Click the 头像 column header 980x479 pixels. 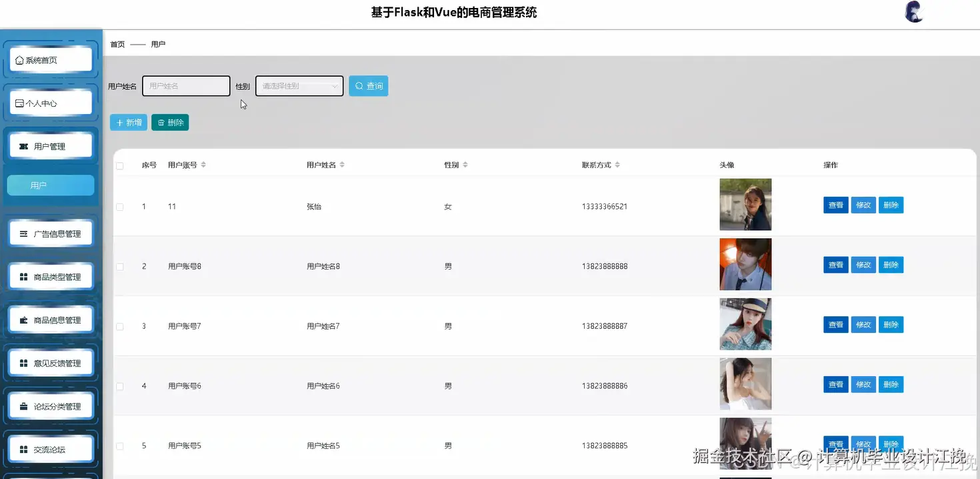[727, 165]
